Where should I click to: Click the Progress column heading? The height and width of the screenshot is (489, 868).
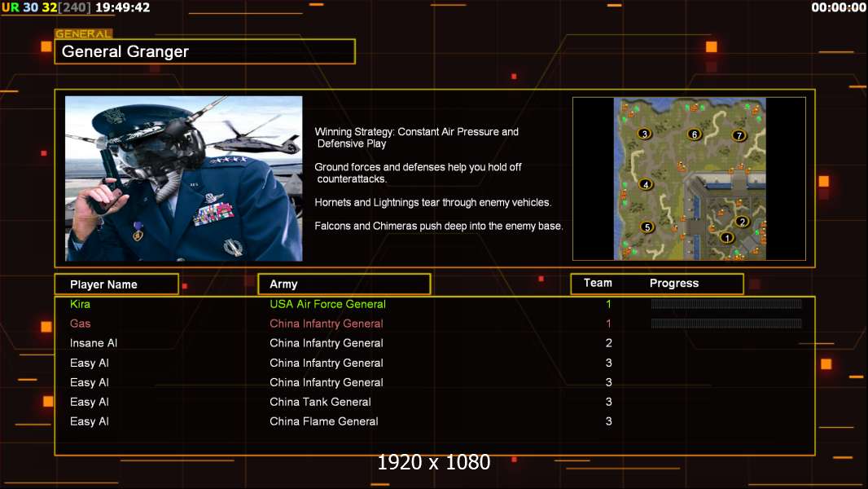[x=673, y=283]
